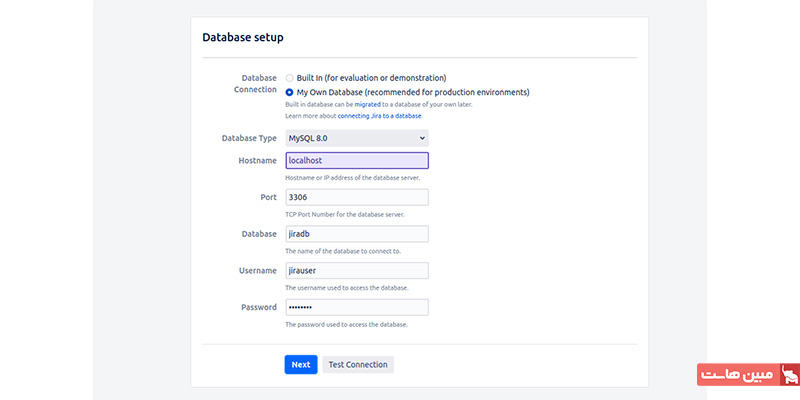Open the migrated link
800x400 pixels.
(368, 104)
